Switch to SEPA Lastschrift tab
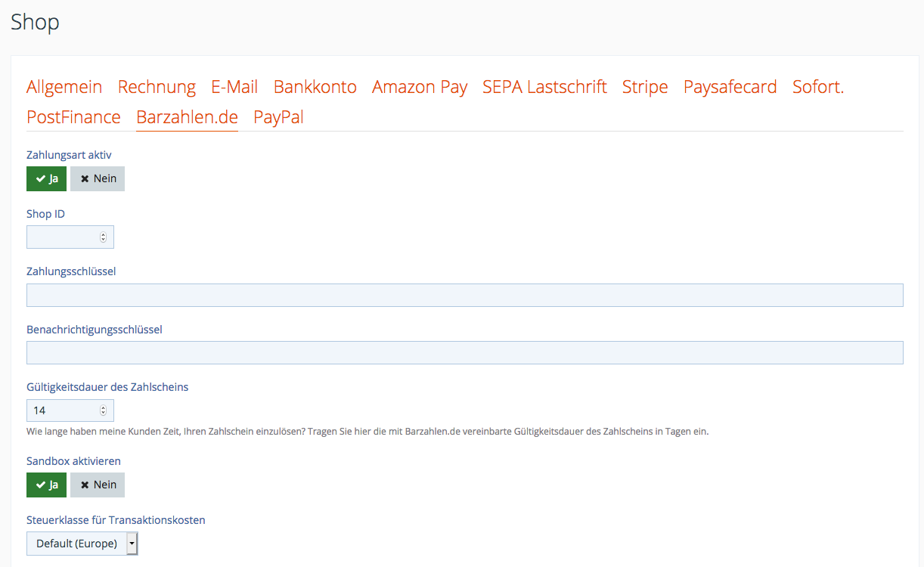924x567 pixels. pos(544,87)
